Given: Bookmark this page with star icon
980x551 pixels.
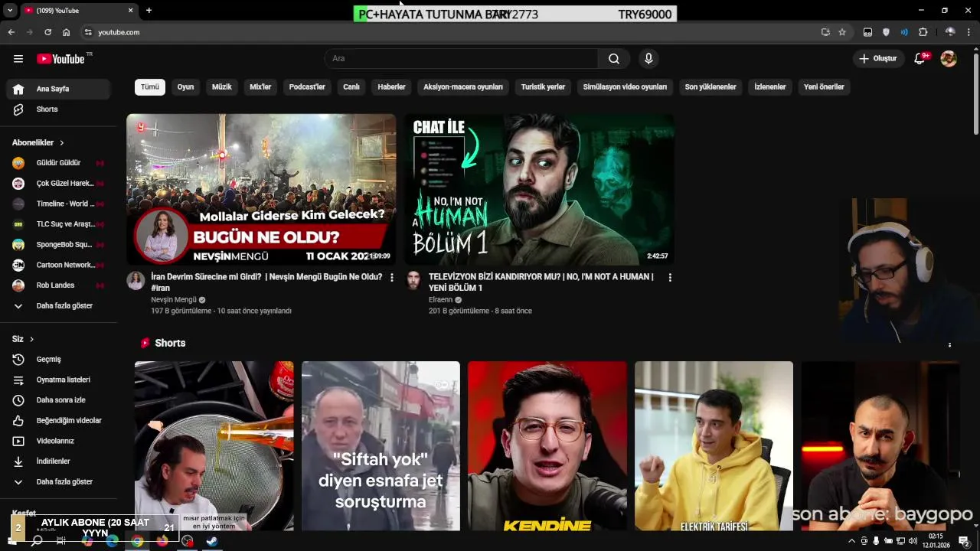Looking at the screenshot, I should [842, 32].
